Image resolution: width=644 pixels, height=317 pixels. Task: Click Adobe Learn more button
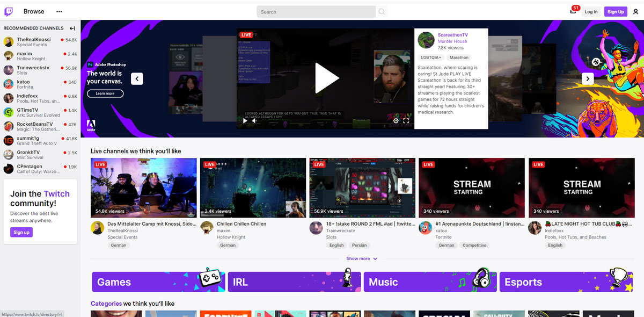click(105, 93)
